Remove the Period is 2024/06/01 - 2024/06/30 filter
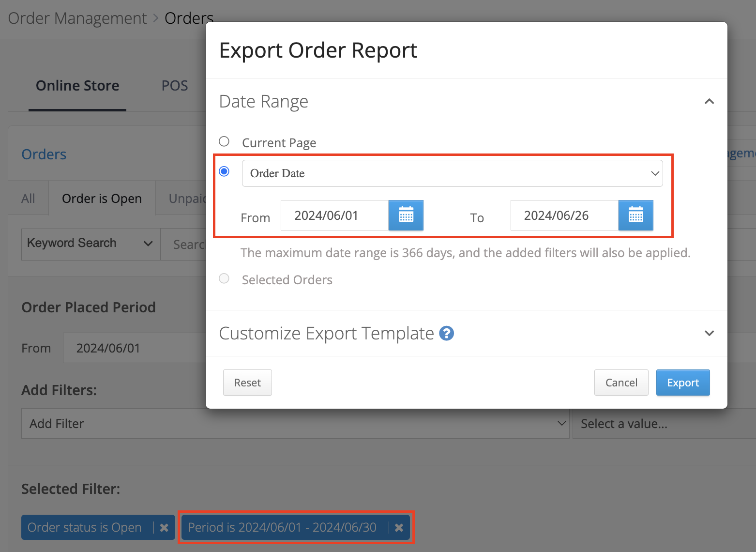This screenshot has width=756, height=552. pyautogui.click(x=399, y=527)
